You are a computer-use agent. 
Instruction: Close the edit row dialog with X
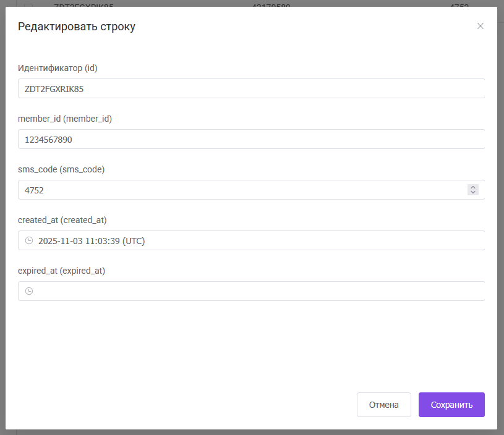click(481, 26)
